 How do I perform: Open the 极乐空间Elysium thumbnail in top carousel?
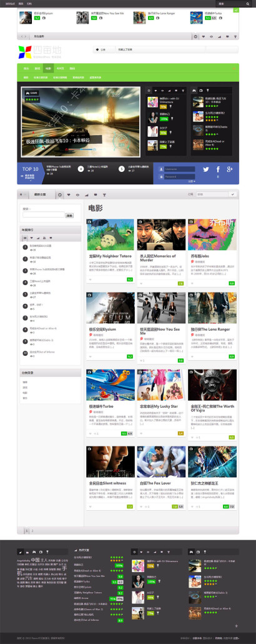point(26,18)
